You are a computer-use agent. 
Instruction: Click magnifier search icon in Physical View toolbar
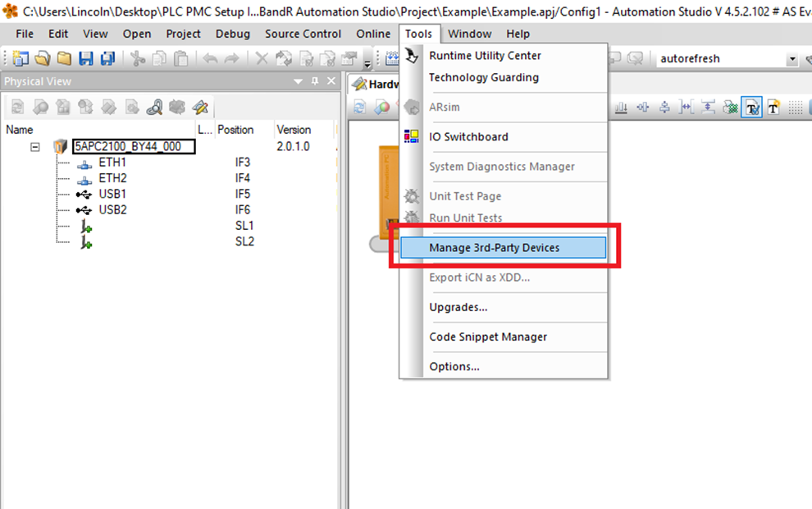154,108
